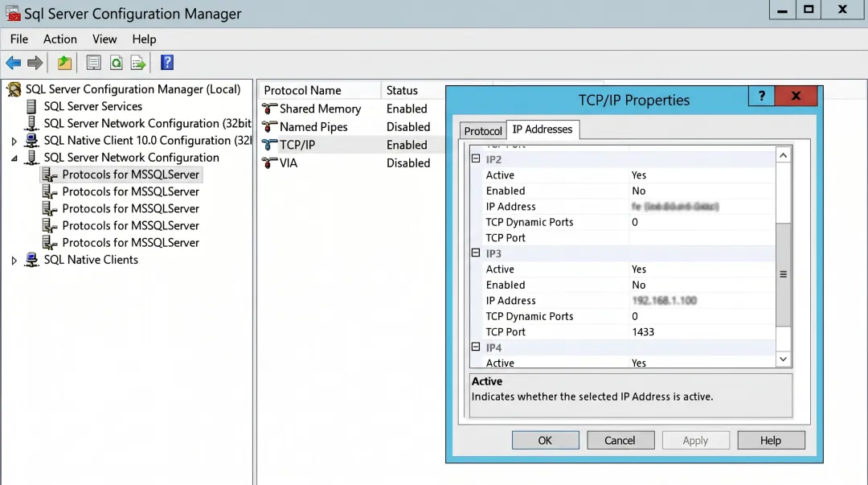Select the SQL Server Configuration Manager (Local) root icon
This screenshot has width=868, height=485.
coord(14,89)
